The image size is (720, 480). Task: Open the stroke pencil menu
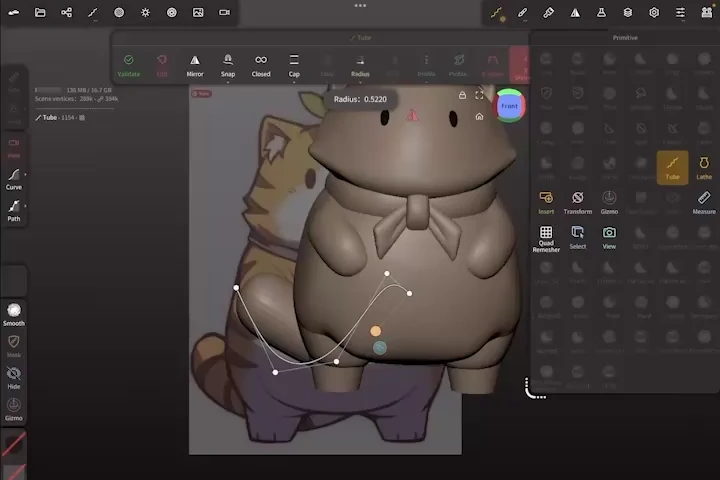click(523, 13)
